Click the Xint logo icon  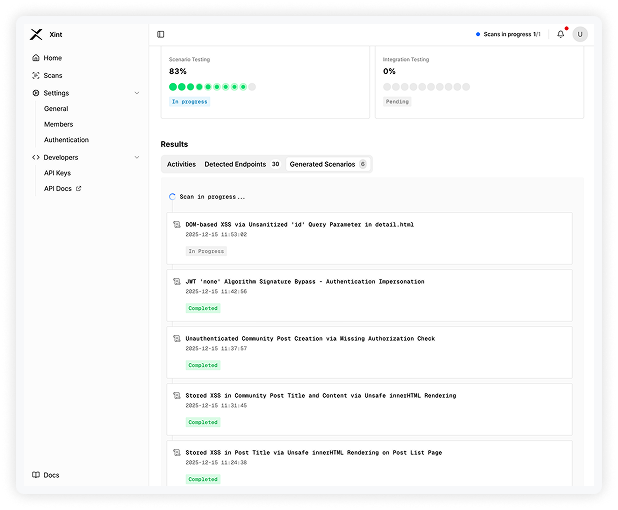(37, 34)
